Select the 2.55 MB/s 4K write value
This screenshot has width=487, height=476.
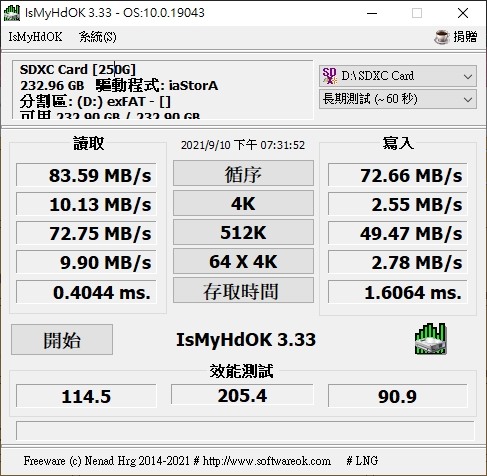(398, 204)
